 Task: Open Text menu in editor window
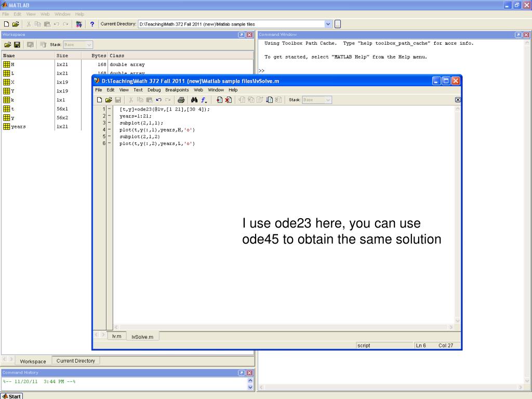point(138,90)
